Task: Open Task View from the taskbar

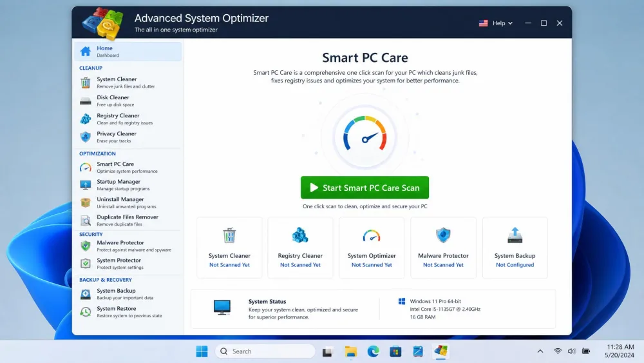Action: [327, 352]
